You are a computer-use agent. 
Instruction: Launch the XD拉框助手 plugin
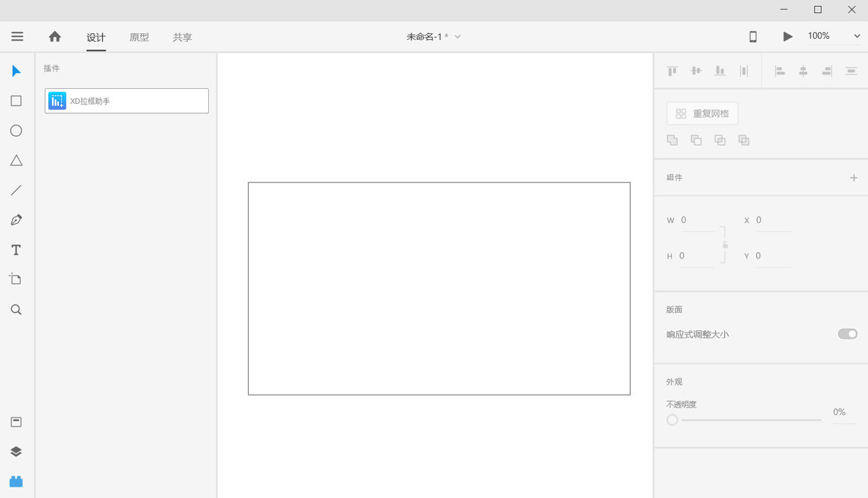point(127,101)
